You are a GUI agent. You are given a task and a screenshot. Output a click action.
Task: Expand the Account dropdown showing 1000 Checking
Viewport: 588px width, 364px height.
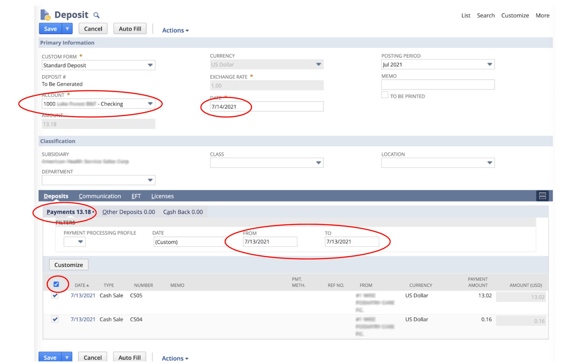[x=150, y=104]
